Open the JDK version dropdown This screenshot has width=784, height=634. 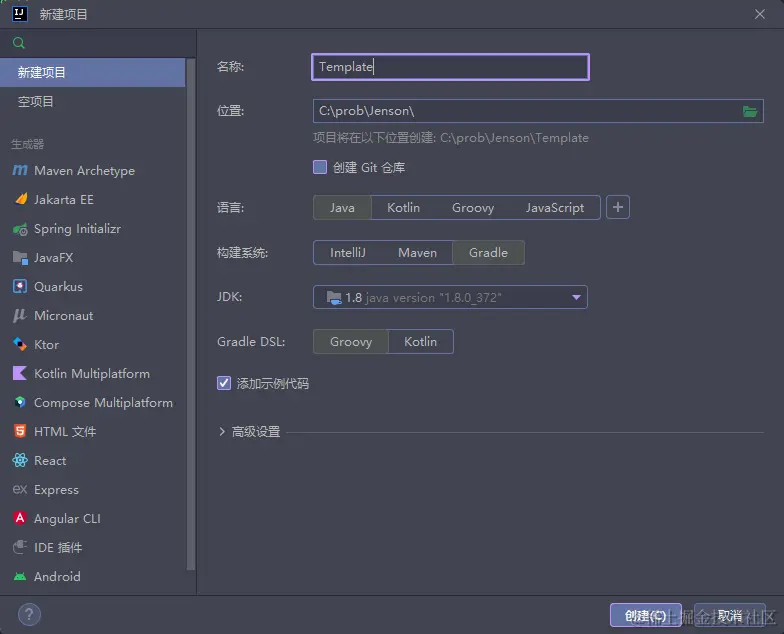tap(450, 298)
